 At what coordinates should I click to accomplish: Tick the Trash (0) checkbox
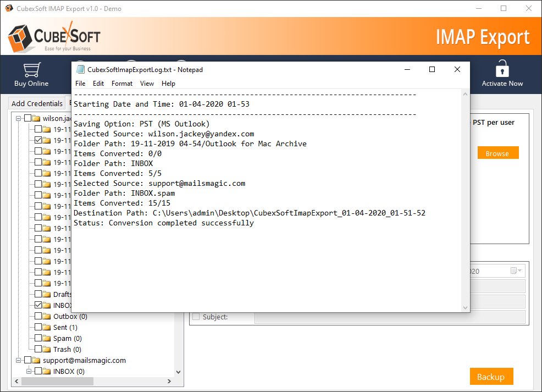(x=38, y=349)
